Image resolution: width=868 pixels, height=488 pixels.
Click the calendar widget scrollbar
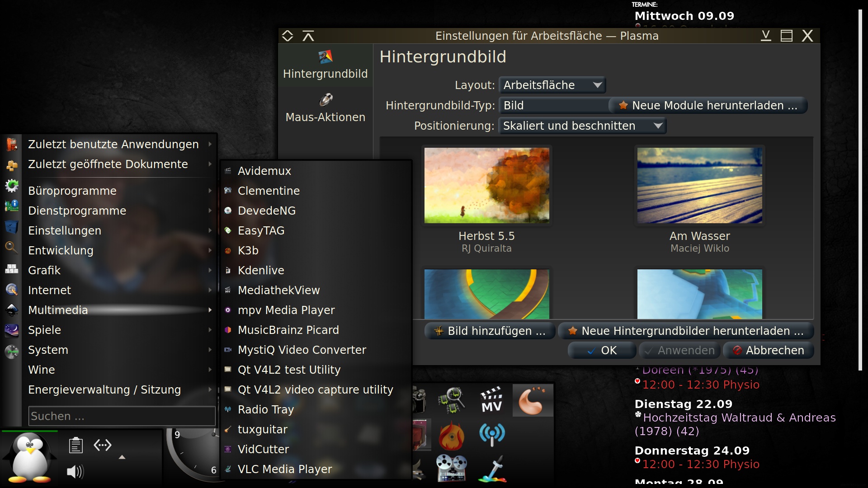click(860, 190)
